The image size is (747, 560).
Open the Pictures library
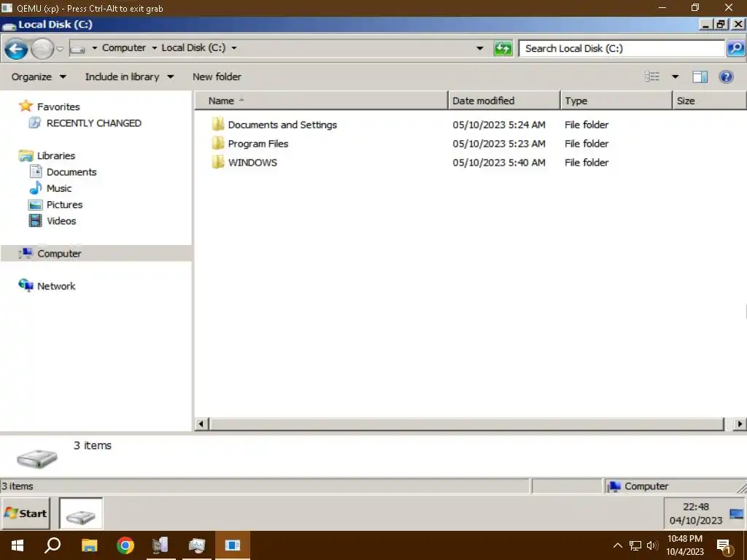coord(64,204)
